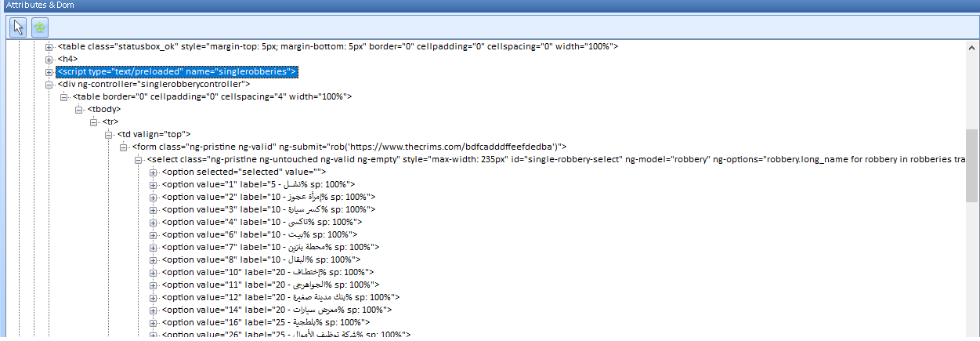Click the Attributes & Dom panel title
This screenshot has height=341, width=980.
pyautogui.click(x=39, y=5)
